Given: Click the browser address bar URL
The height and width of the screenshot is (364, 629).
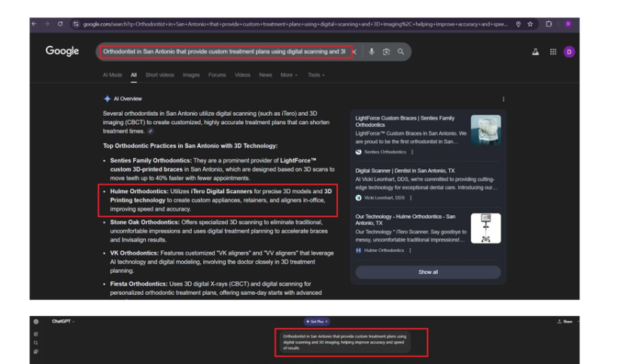Looking at the screenshot, I should coord(295,24).
